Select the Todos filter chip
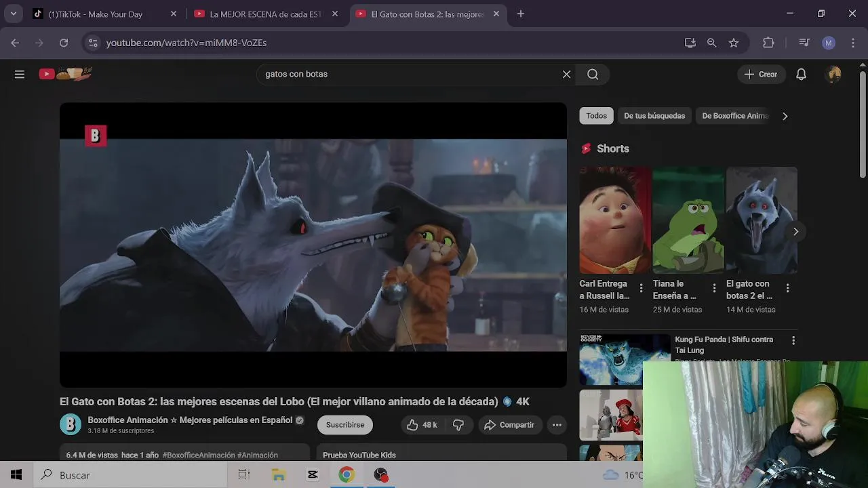 click(x=596, y=116)
